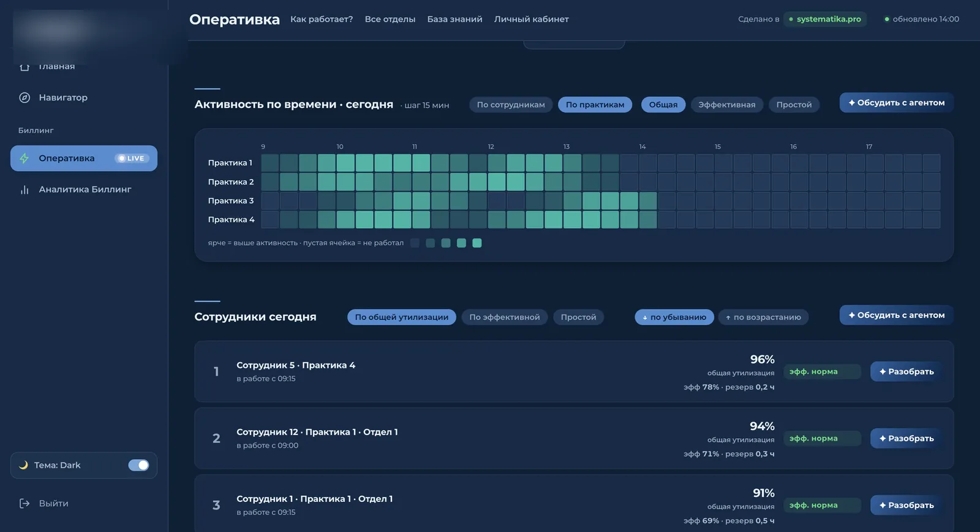Click эфф. норма badge for Сотрудник 1
The width and height of the screenshot is (980, 532).
pyautogui.click(x=822, y=505)
